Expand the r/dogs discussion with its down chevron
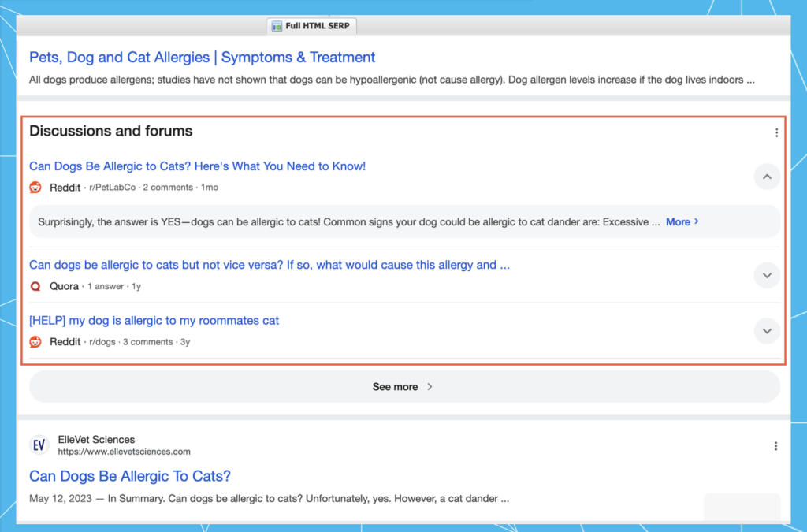Screen dimensions: 807x532 (766, 331)
